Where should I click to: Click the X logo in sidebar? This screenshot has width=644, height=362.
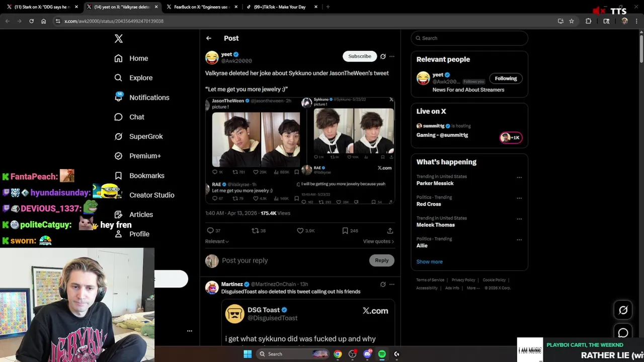coord(119,39)
